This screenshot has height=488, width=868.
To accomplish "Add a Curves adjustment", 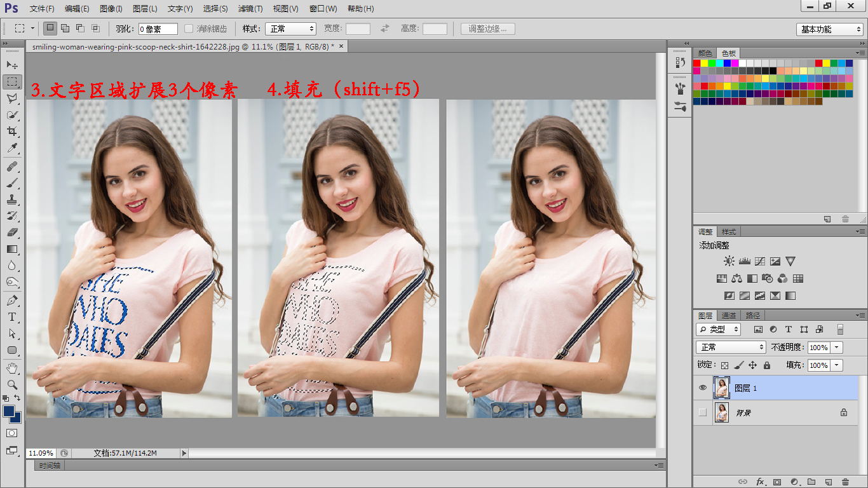I will pyautogui.click(x=760, y=261).
